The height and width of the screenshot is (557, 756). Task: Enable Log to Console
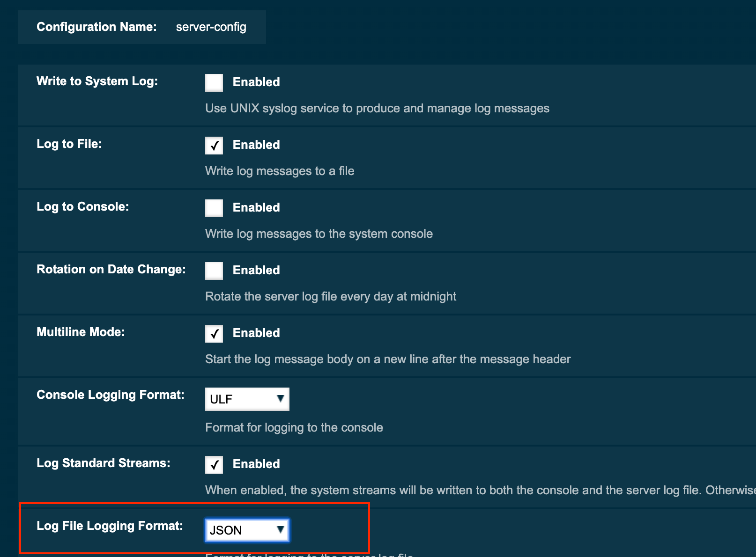point(214,208)
